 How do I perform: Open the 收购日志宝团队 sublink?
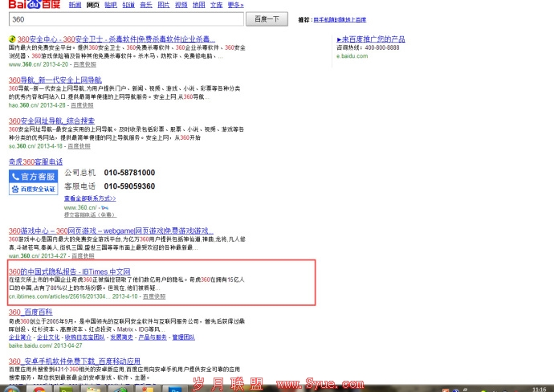pos(85,337)
